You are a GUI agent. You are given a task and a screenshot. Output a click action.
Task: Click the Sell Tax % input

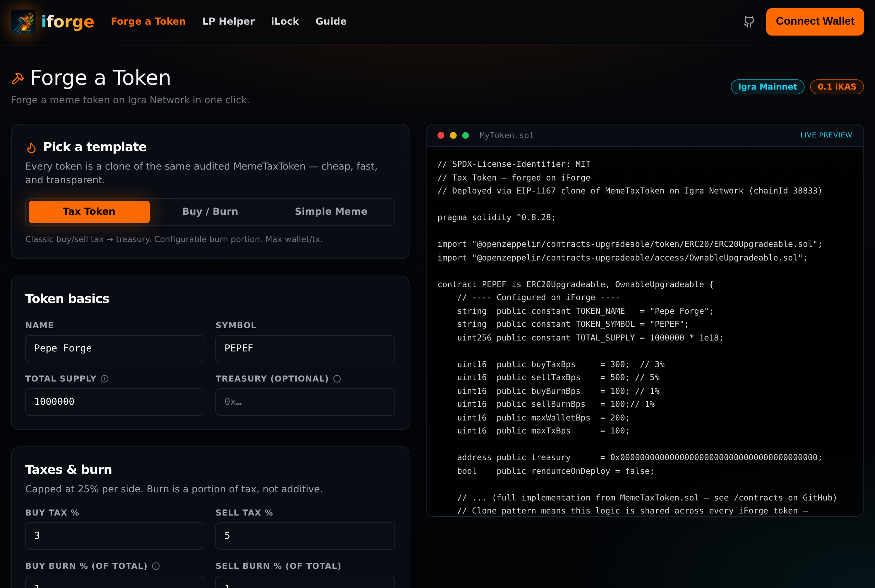305,536
